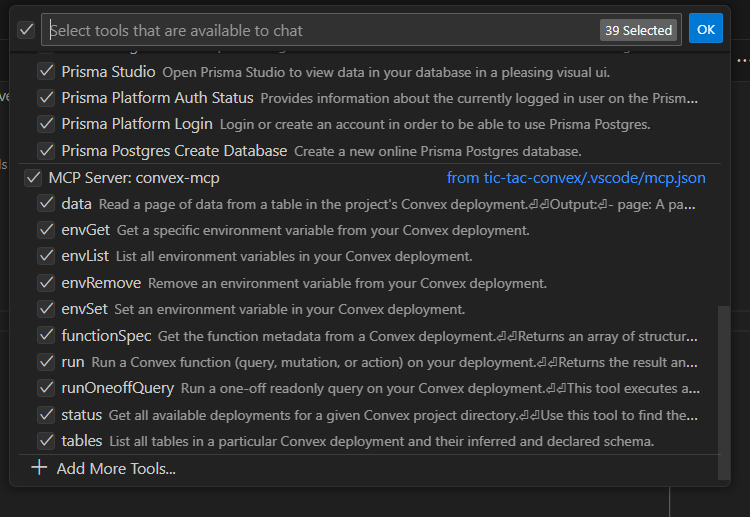Click the 39 Selected badge
The height and width of the screenshot is (517, 750).
[x=638, y=30]
